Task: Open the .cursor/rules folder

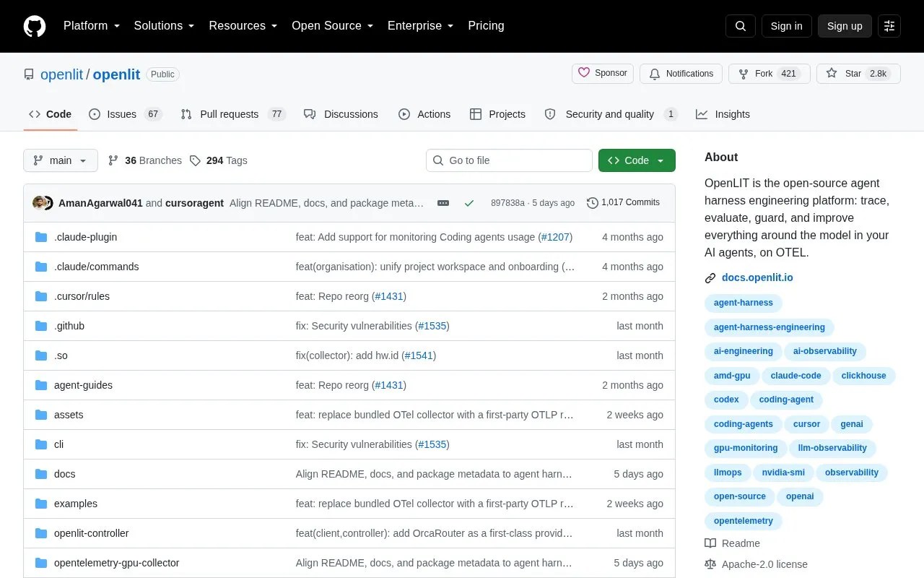Action: [x=82, y=296]
